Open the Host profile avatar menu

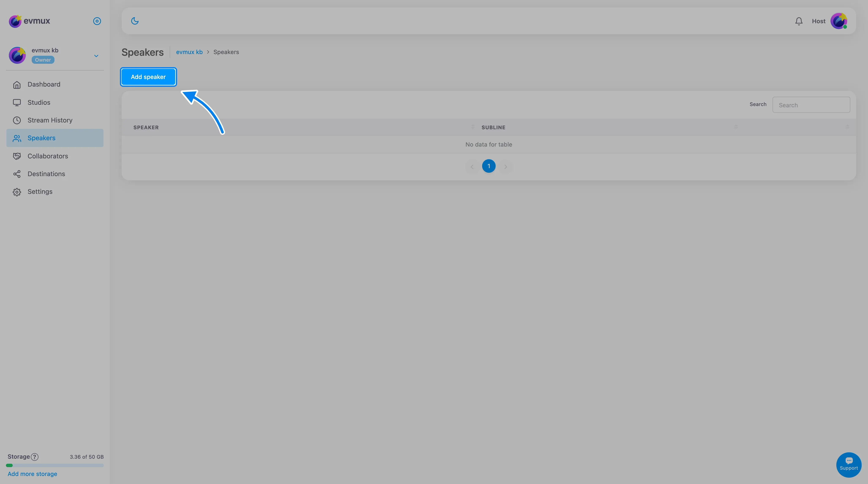pos(839,21)
